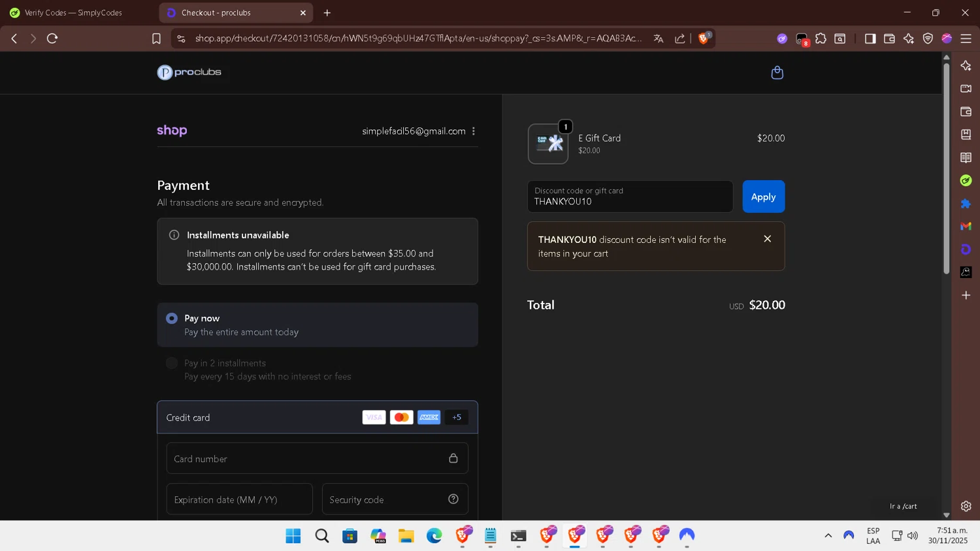Click the lock icon in card number field
The height and width of the screenshot is (551, 980).
[453, 458]
